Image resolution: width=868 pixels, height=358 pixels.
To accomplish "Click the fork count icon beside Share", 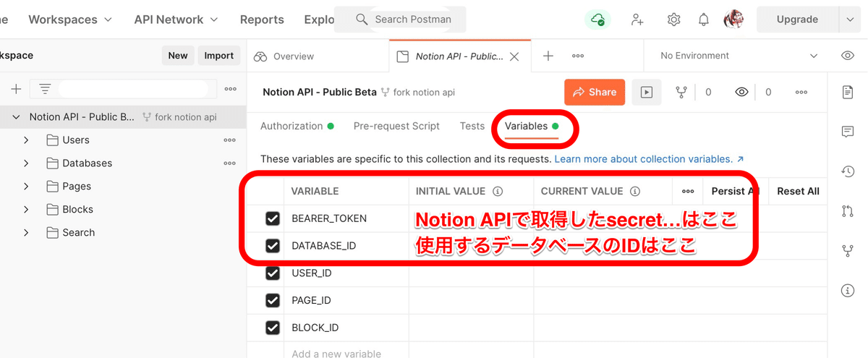I will click(x=680, y=92).
